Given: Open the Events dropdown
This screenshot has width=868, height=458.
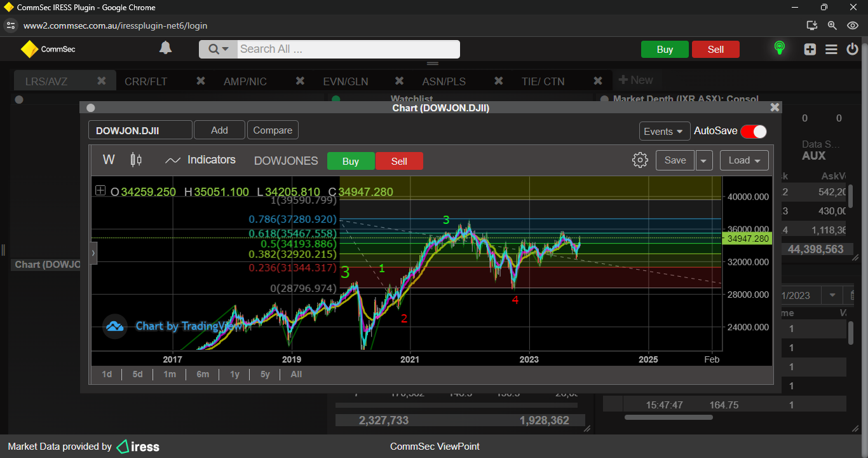Looking at the screenshot, I should tap(665, 131).
